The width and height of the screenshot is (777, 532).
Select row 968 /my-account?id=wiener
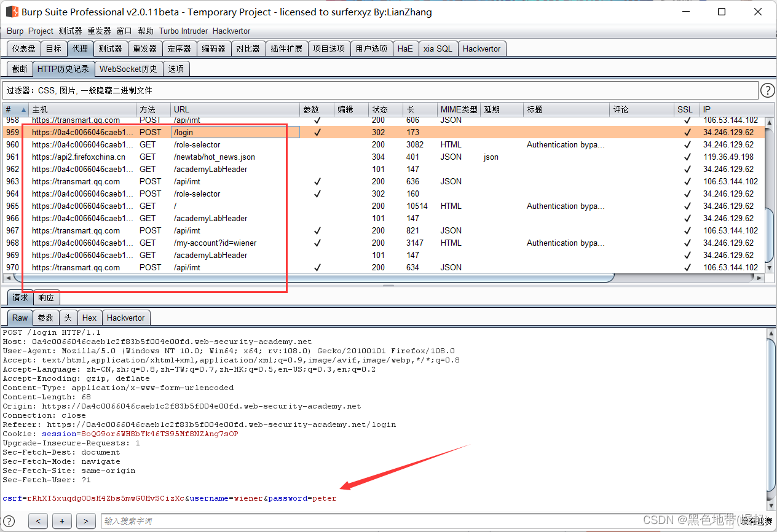(x=384, y=243)
